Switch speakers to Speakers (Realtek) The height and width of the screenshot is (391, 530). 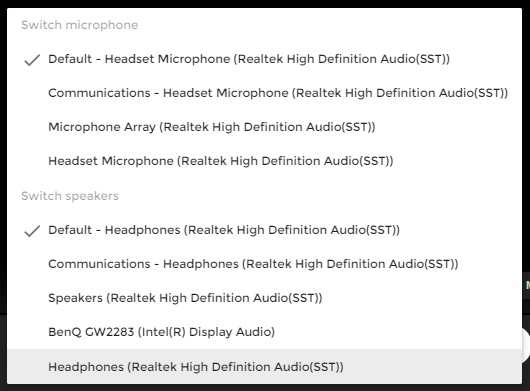(264, 298)
